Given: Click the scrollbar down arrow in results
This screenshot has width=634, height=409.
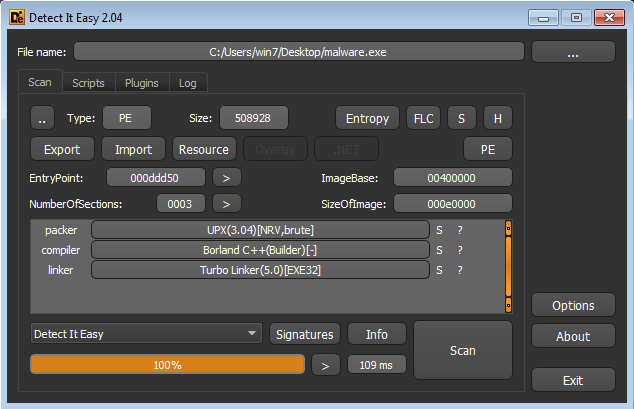Looking at the screenshot, I should (x=508, y=305).
